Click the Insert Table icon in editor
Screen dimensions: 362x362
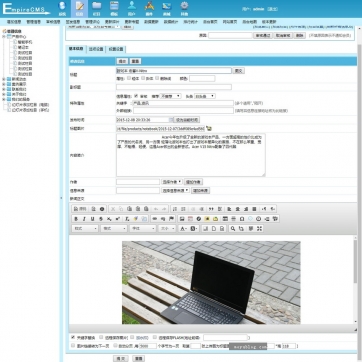225,219
